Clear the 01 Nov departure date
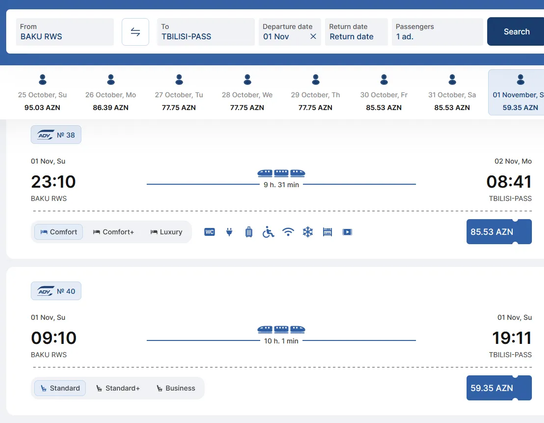This screenshot has width=544, height=423. tap(313, 36)
